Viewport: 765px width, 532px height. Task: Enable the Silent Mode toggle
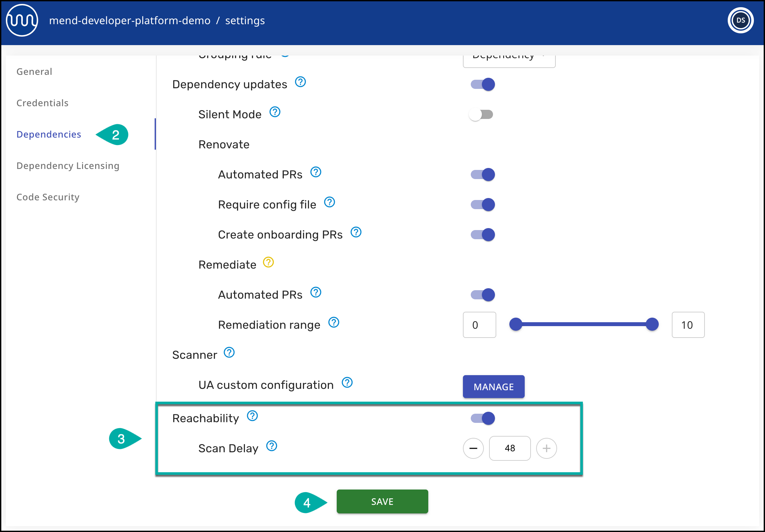pyautogui.click(x=481, y=115)
